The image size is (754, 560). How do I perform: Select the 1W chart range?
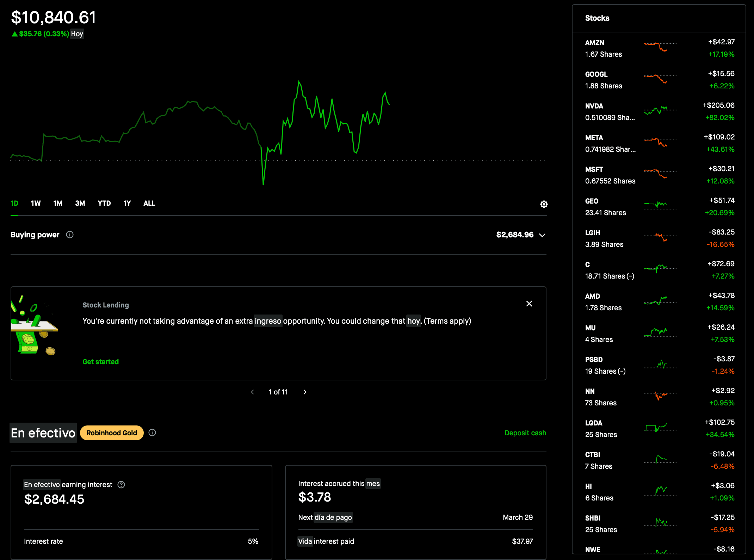[36, 203]
